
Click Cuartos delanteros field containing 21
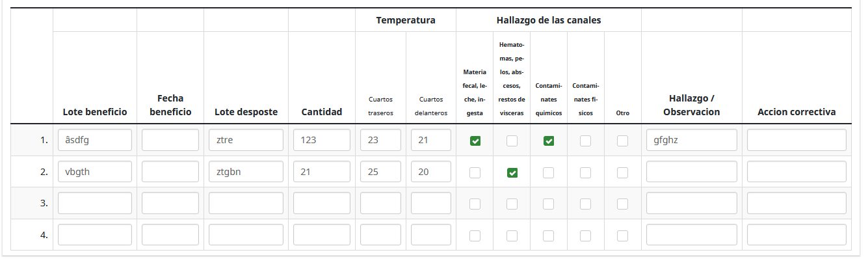click(431, 140)
